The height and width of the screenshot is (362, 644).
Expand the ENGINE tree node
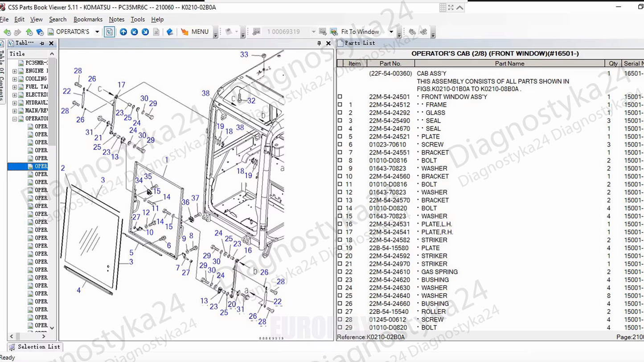click(15, 71)
